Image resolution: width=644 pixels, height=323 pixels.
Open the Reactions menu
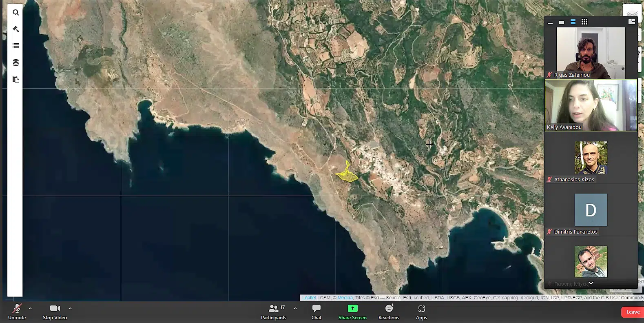[389, 312]
